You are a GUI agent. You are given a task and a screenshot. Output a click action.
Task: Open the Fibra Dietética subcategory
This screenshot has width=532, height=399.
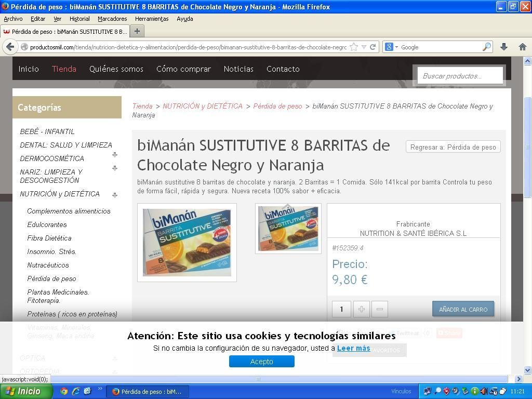pos(49,238)
